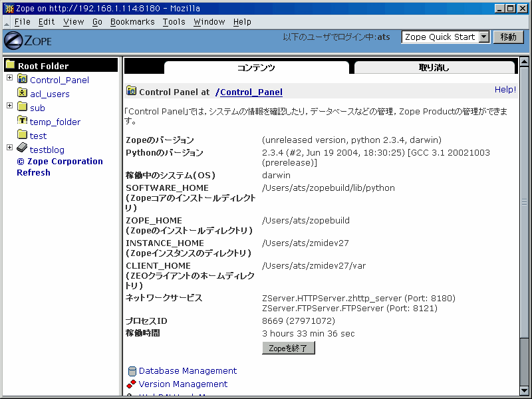532x399 pixels.
Task: Click the process ID value '8669 (27971072)'
Action: tap(299, 321)
